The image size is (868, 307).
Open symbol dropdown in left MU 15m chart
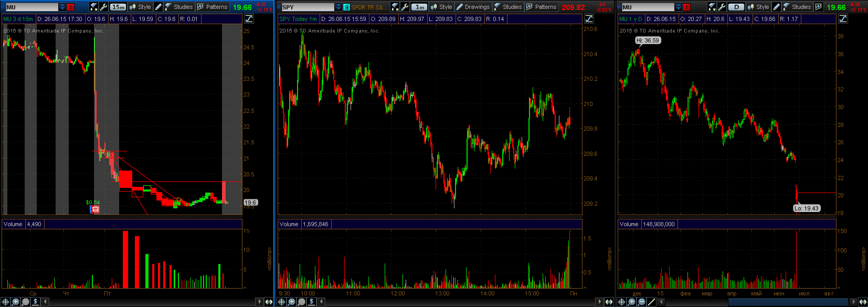(x=62, y=7)
